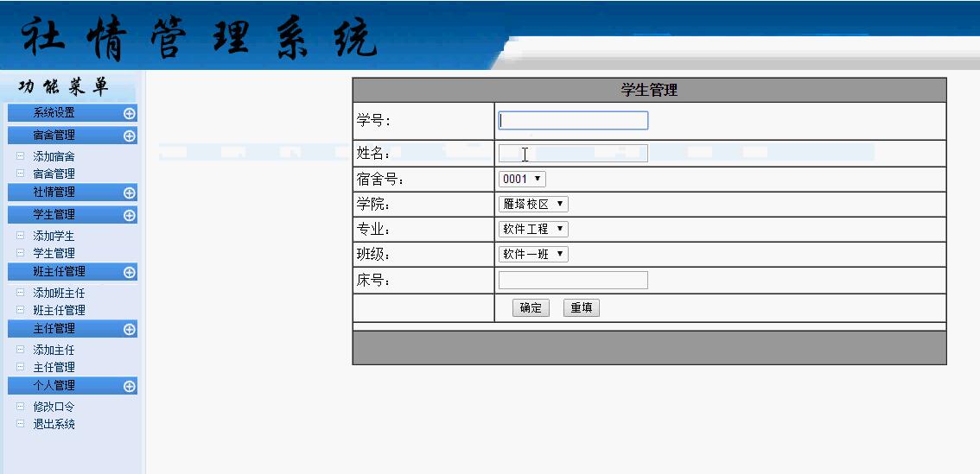The width and height of the screenshot is (980, 474).
Task: Open 添加主任 link
Action: (x=54, y=351)
